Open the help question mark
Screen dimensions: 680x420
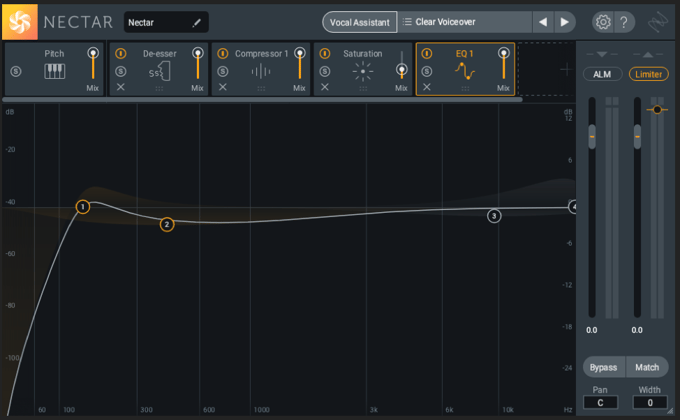[x=624, y=22]
